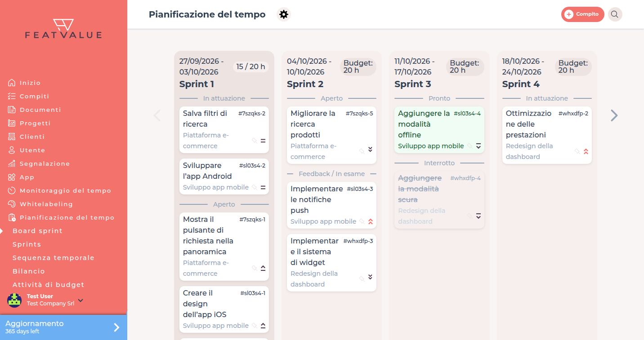Viewport: 644px width, 340px height.
Task: Open the Sequenza temporale submenu item
Action: point(54,258)
